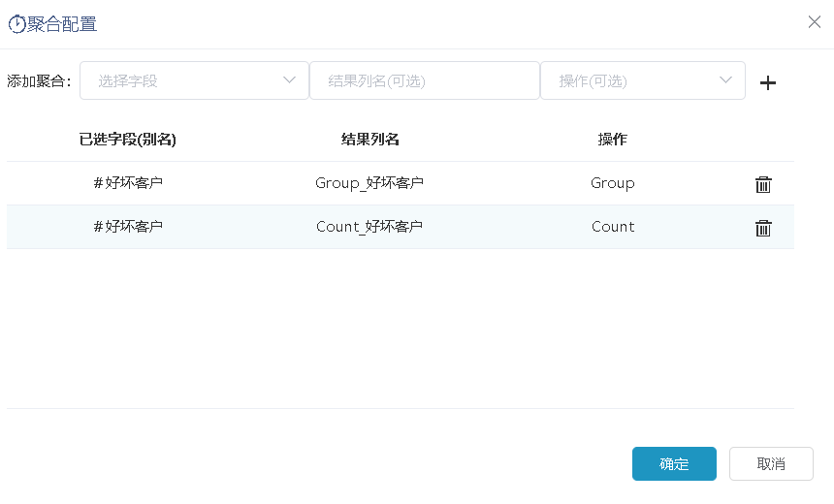Select #好坏客户 field in the Group row

[128, 183]
